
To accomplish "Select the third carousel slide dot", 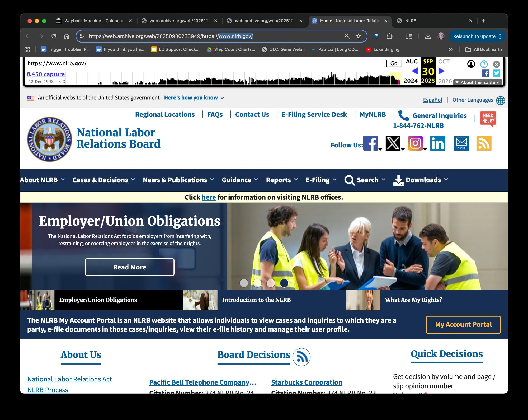I will (271, 283).
